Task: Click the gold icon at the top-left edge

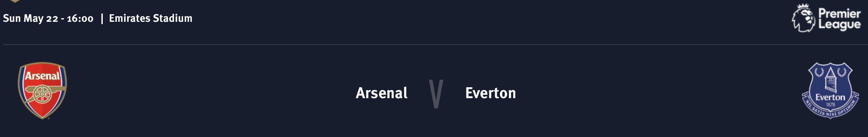Action: pos(15,1)
